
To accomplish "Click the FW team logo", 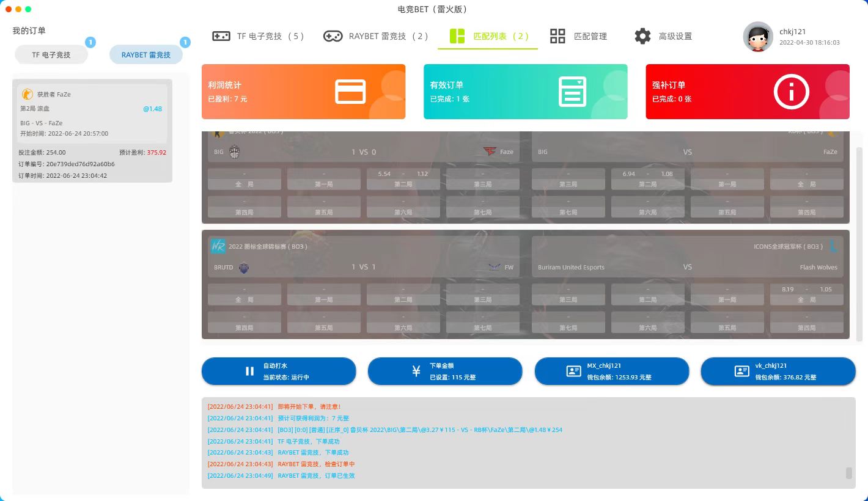I will point(495,267).
